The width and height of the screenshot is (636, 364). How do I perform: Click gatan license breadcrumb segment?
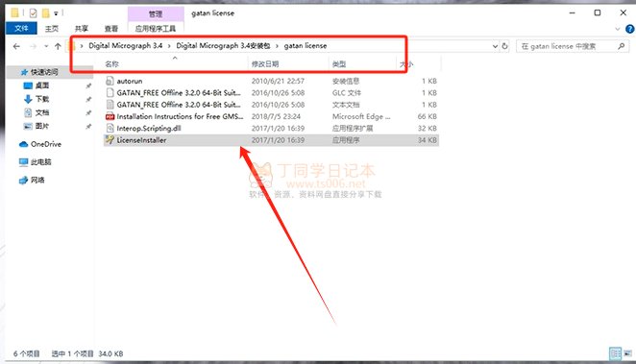(305, 46)
